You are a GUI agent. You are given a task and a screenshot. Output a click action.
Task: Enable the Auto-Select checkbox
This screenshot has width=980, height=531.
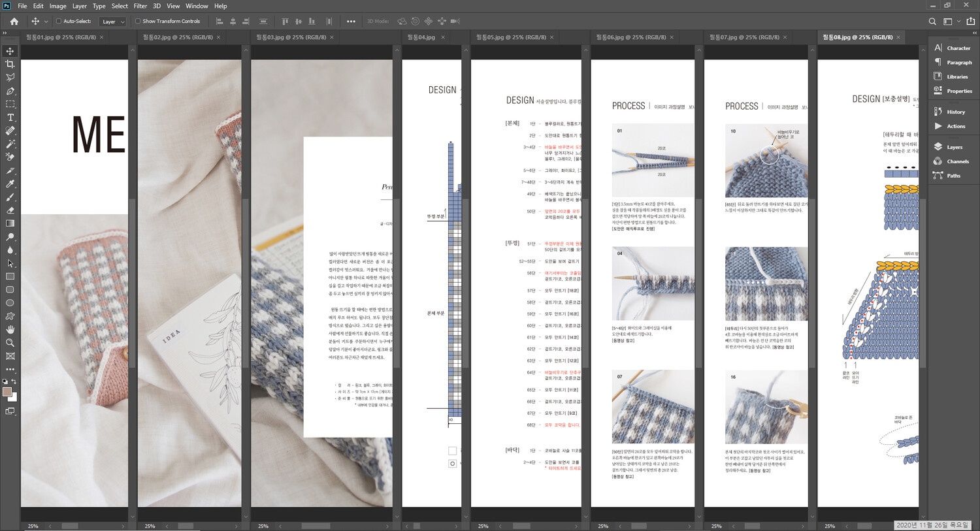(59, 22)
